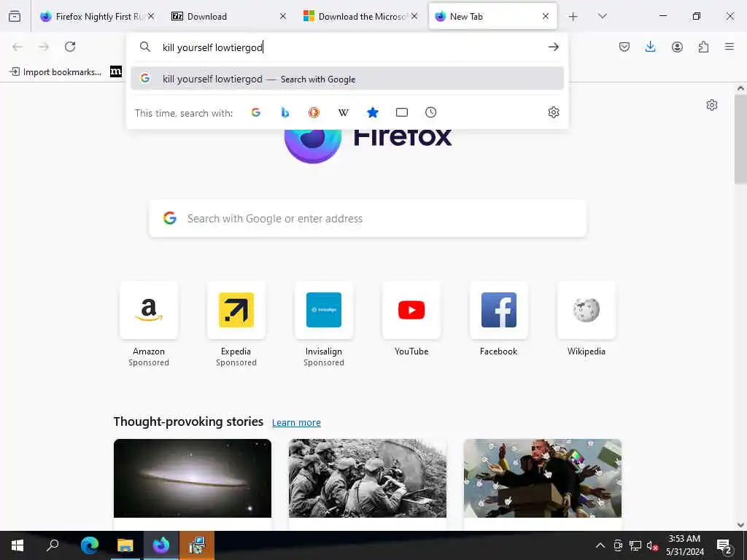Click Learn more link beside stories heading
Viewport: 747px width, 560px height.
pyautogui.click(x=296, y=422)
